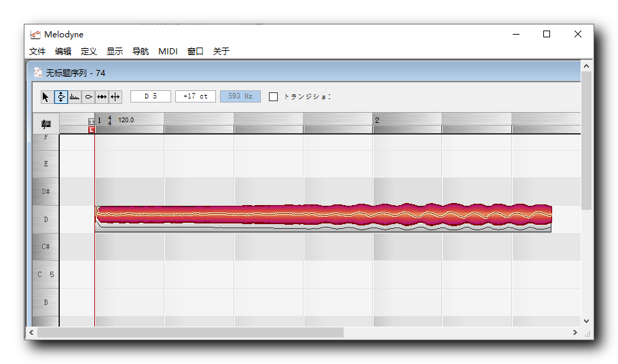Select the note separation tool

click(115, 97)
